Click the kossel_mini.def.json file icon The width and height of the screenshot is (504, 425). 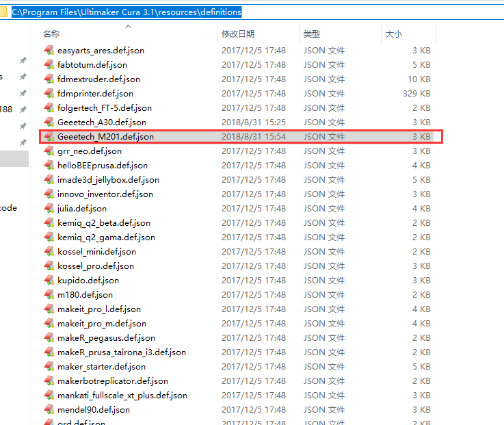(49, 252)
